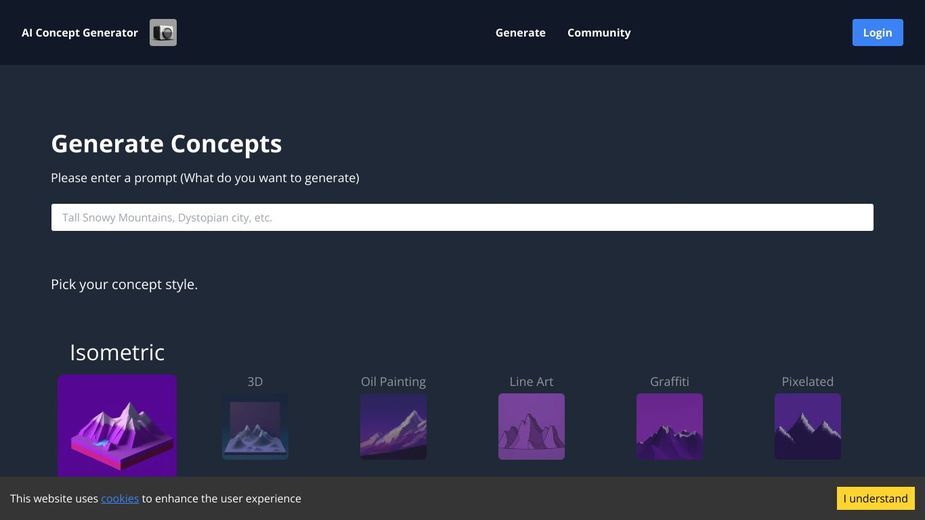Click the camera logo icon in header

(x=163, y=32)
